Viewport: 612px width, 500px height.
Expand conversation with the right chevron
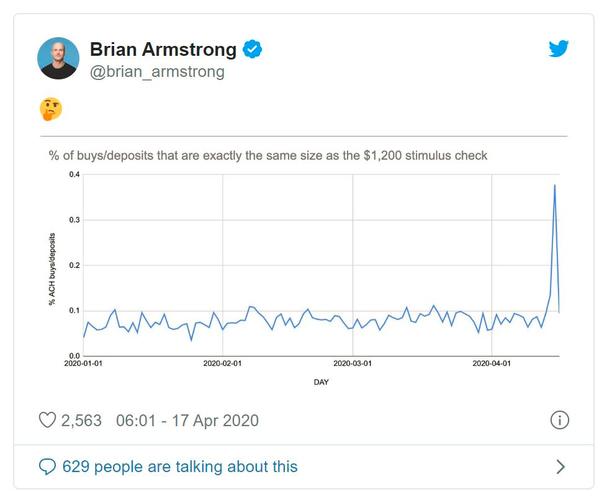pyautogui.click(x=560, y=467)
